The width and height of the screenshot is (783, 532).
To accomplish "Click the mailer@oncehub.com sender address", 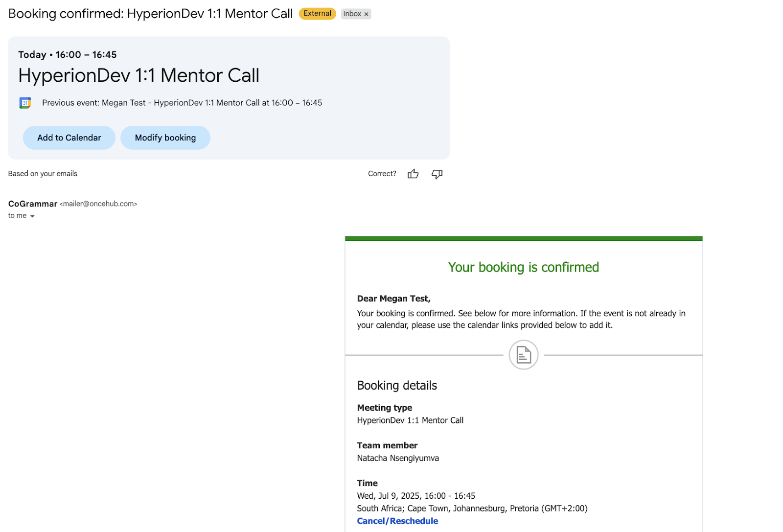I will pos(98,204).
